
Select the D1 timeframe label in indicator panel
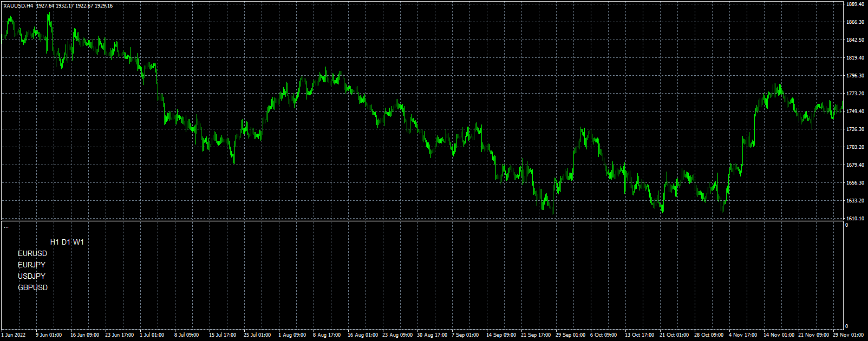point(66,242)
